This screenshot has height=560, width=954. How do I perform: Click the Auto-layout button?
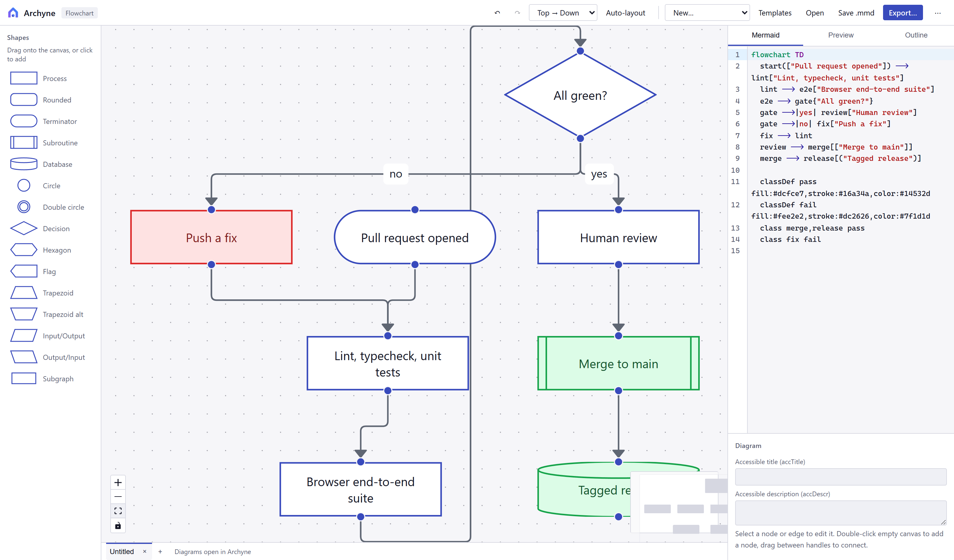click(625, 13)
